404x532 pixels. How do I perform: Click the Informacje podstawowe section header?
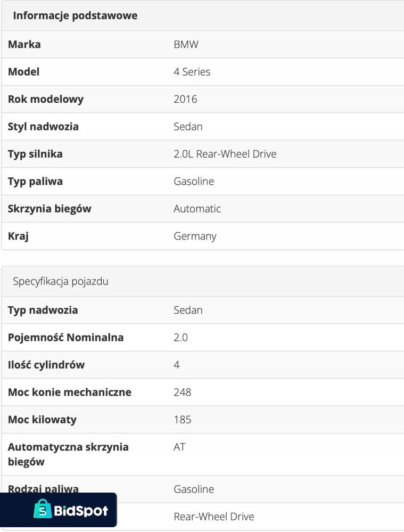[75, 15]
